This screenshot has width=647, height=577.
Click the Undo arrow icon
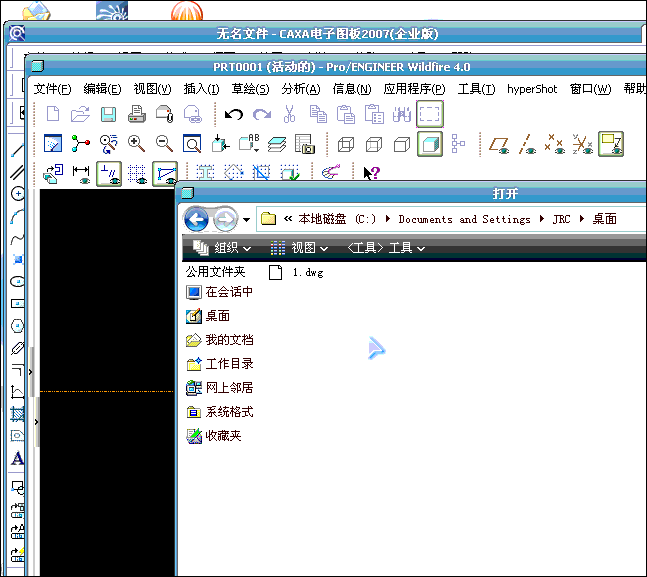click(x=234, y=114)
